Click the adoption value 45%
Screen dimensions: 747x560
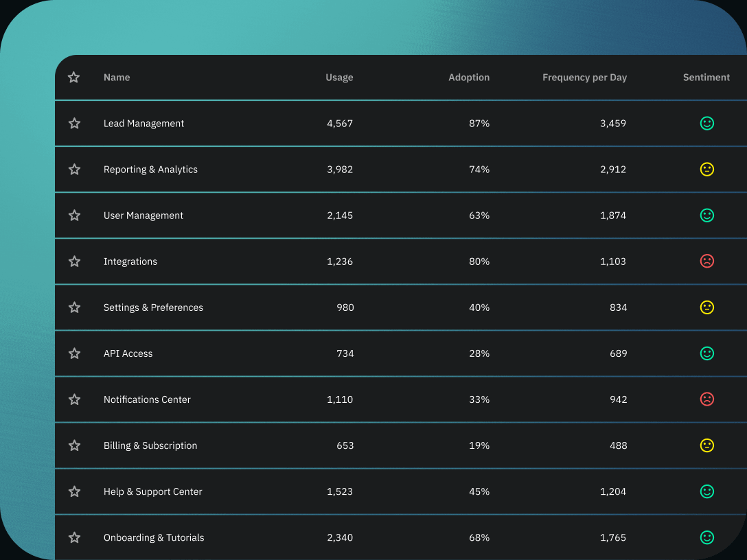479,491
